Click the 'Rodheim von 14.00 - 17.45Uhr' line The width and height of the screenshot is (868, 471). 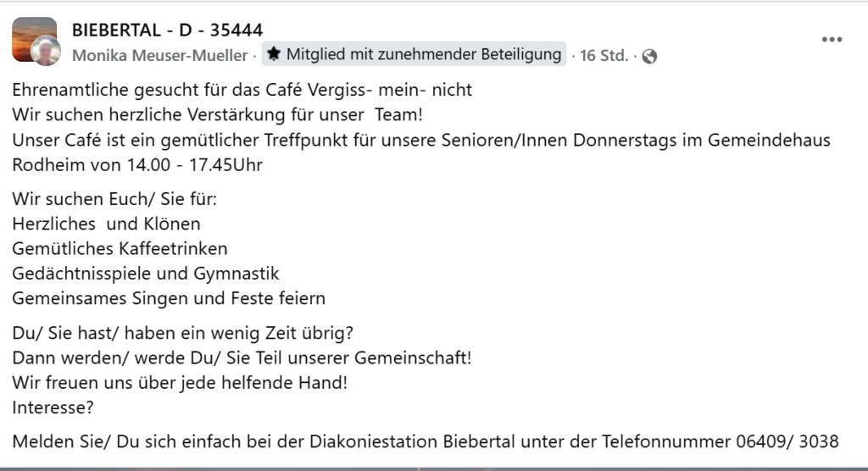coord(137,164)
